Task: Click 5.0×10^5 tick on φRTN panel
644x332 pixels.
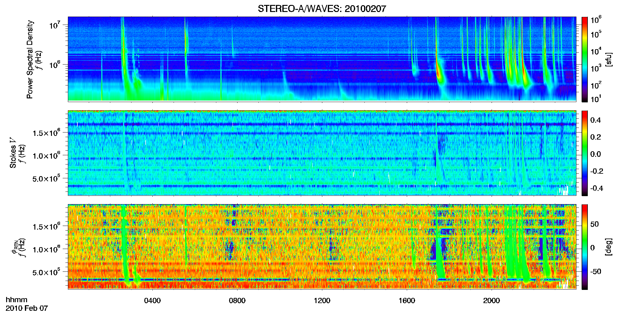Action: (47, 272)
